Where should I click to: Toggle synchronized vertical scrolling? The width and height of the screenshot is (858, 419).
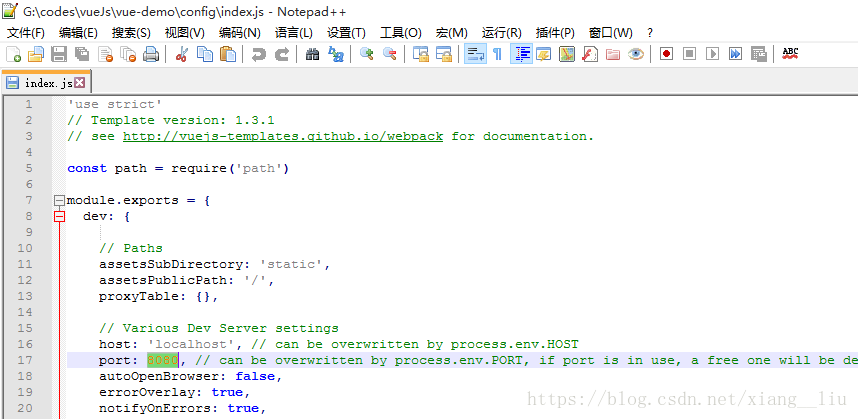coord(420,54)
